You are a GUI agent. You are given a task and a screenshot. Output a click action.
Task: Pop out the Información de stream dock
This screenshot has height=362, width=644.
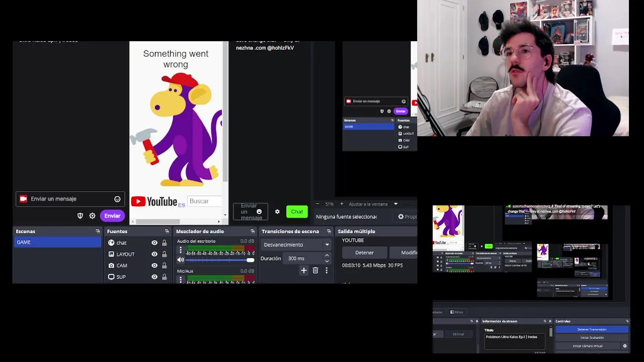point(544,321)
